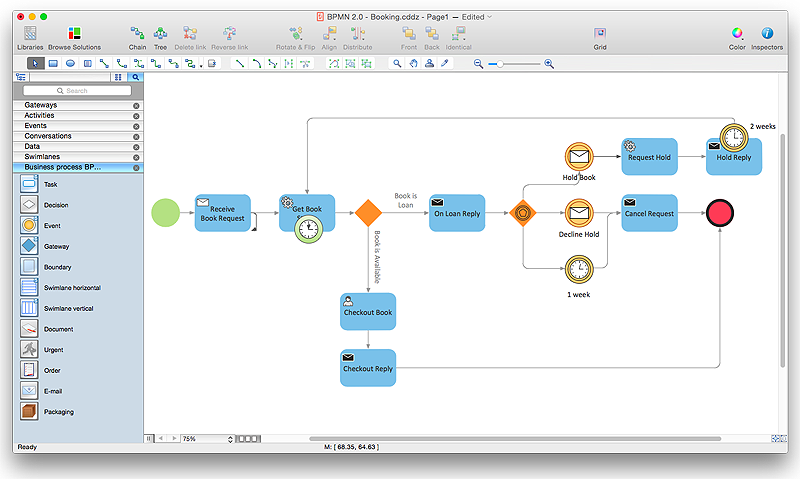The height and width of the screenshot is (479, 800).
Task: Select the pointer arrow tool
Action: click(35, 64)
